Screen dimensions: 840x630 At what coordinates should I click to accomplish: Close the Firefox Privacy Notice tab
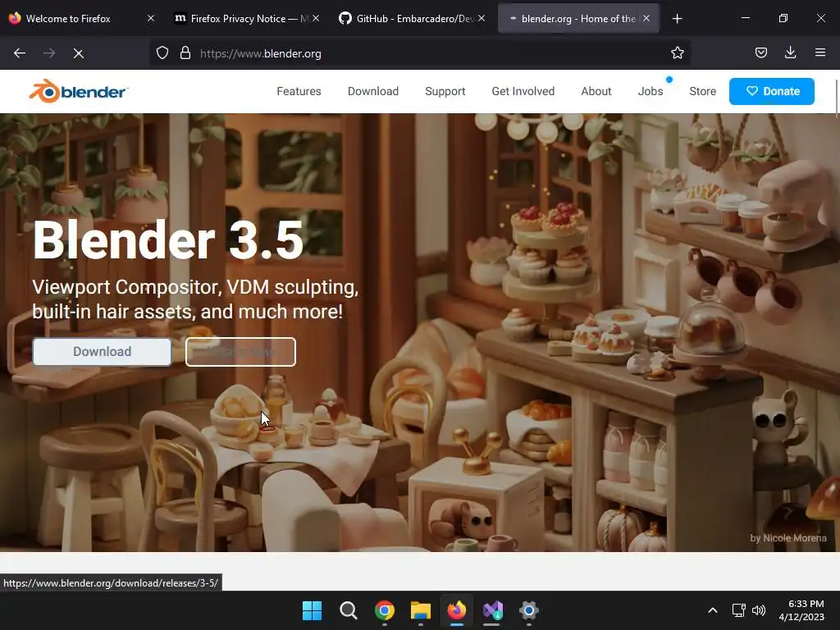[316, 18]
